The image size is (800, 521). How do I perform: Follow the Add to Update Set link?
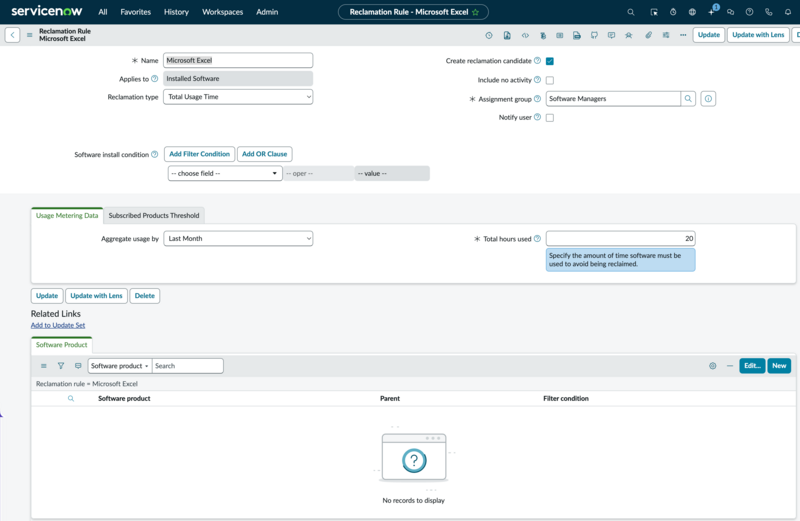(x=58, y=325)
